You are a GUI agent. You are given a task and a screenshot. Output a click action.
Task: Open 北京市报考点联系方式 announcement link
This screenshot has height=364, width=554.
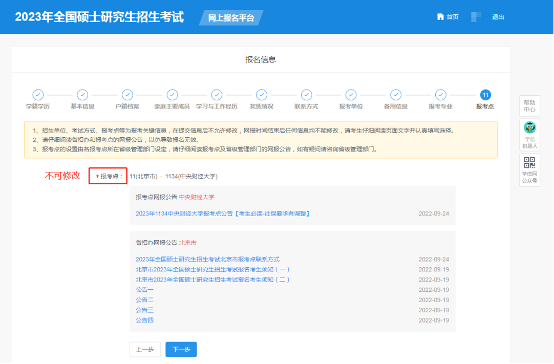click(208, 259)
